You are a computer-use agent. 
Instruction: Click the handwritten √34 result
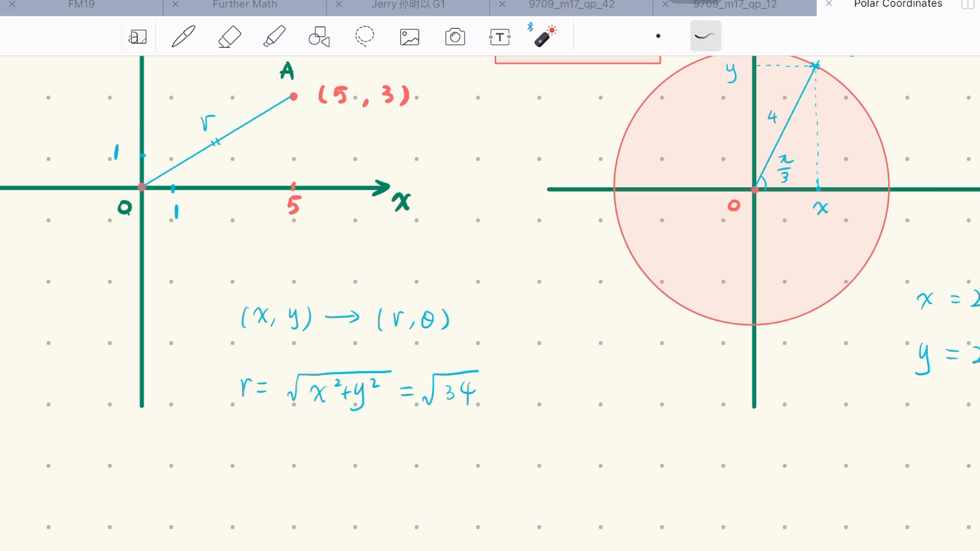(x=450, y=390)
